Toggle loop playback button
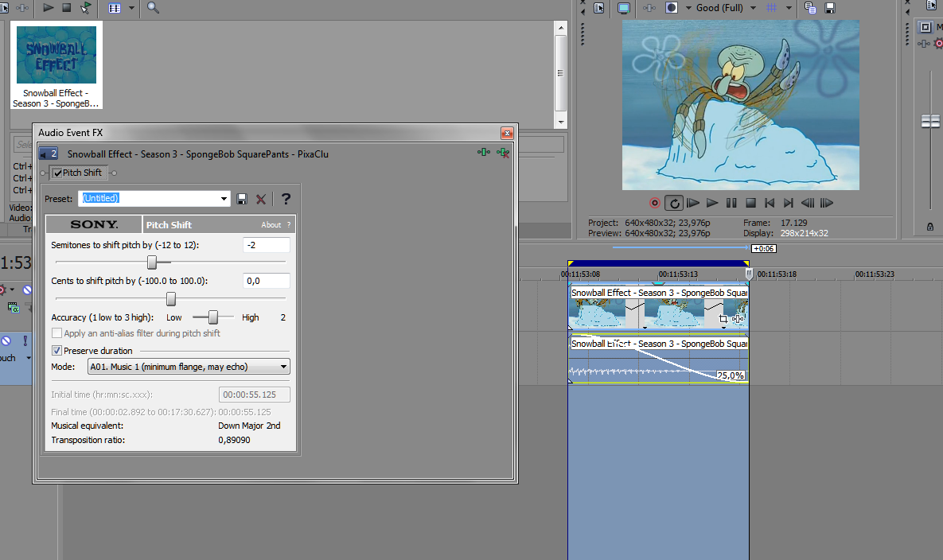The height and width of the screenshot is (560, 943). click(673, 203)
